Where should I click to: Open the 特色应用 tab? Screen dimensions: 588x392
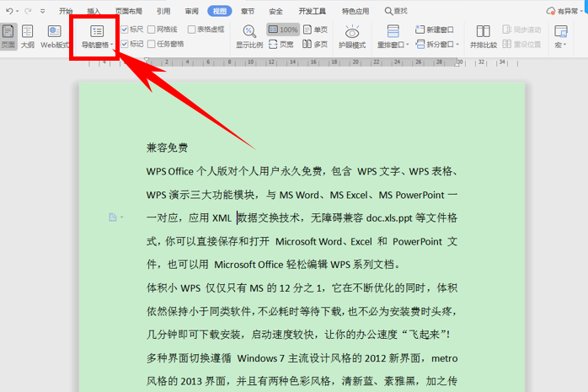355,11
